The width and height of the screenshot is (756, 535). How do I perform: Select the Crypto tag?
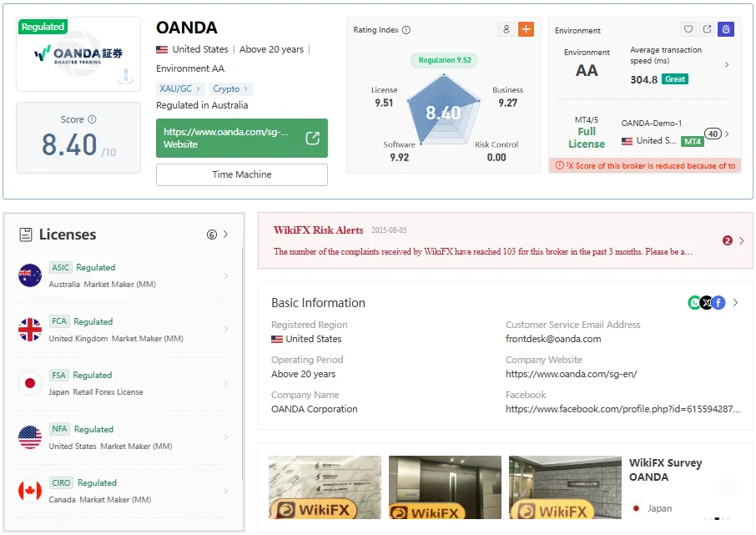click(x=230, y=88)
